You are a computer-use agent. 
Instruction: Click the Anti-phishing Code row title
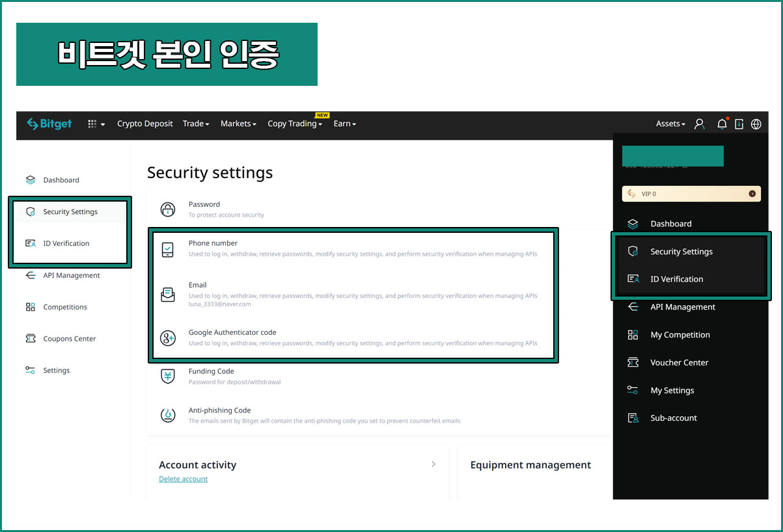220,410
